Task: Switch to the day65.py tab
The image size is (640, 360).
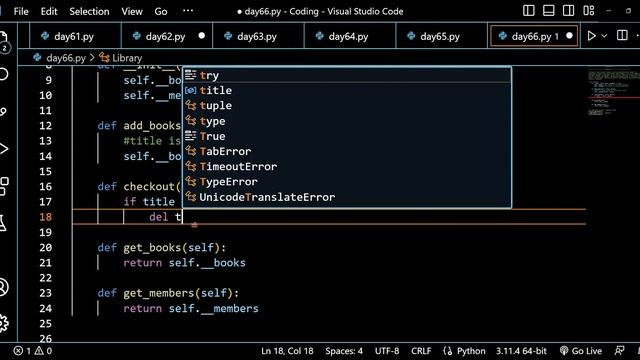Action: coord(441,36)
